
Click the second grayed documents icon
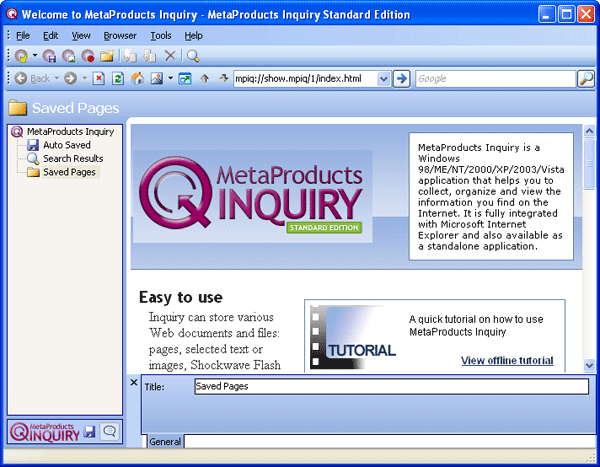click(x=149, y=56)
